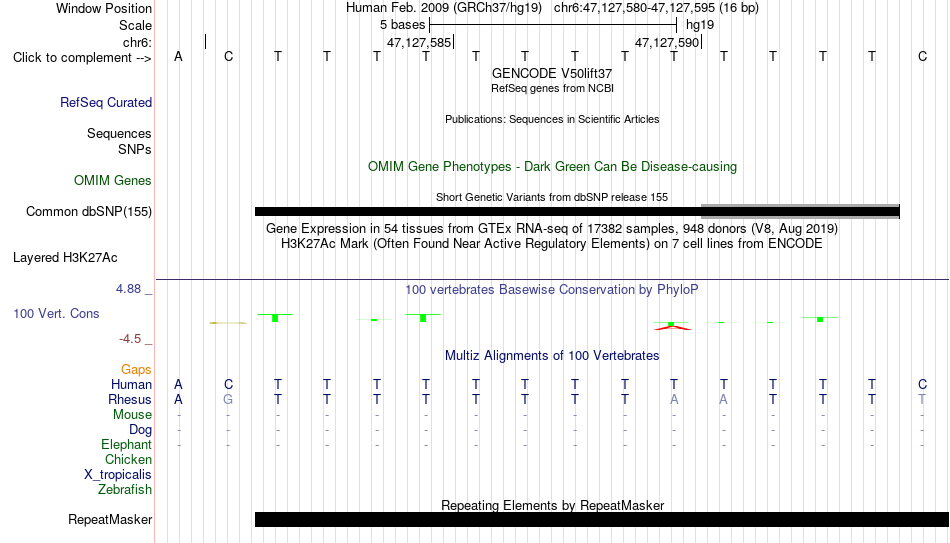Click the 4.88 PhyloP upper scale value

click(x=129, y=289)
